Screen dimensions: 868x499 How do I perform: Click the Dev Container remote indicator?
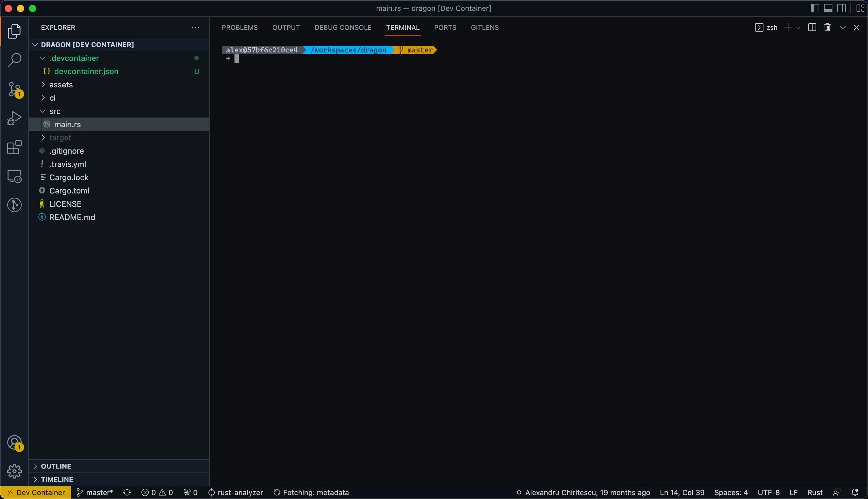click(x=36, y=492)
